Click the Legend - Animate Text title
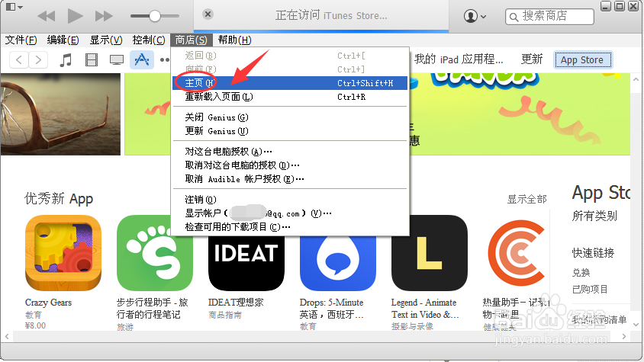644x362 pixels. pos(425,308)
